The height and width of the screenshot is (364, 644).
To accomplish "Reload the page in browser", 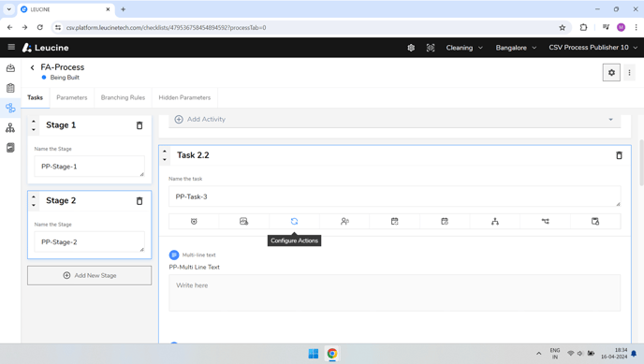I will click(x=40, y=27).
